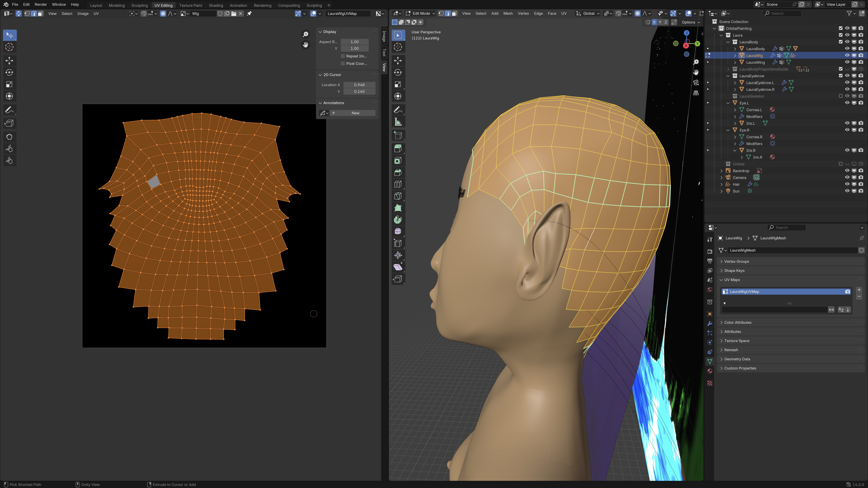The width and height of the screenshot is (868, 488).
Task: Open the Render menu
Action: pos(41,4)
